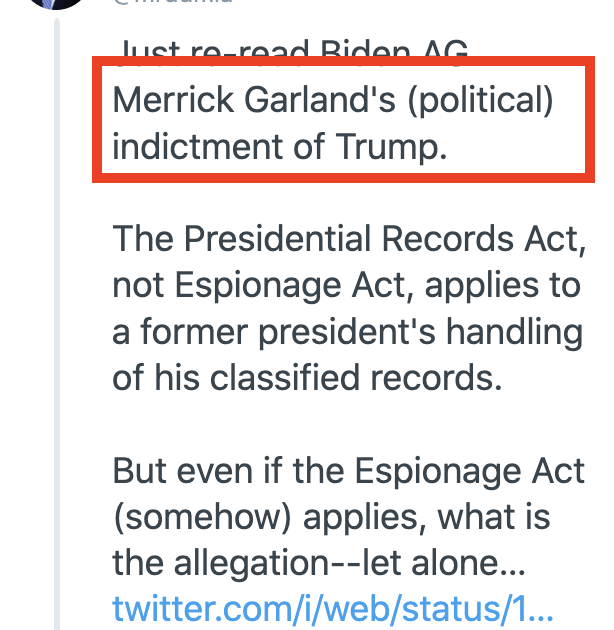
Task: Click the line "a former president's handling"
Action: [x=348, y=332]
